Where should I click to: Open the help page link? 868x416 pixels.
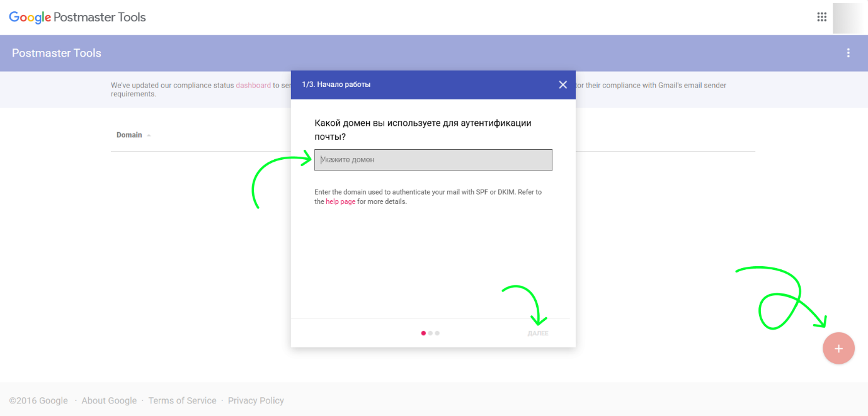[341, 201]
